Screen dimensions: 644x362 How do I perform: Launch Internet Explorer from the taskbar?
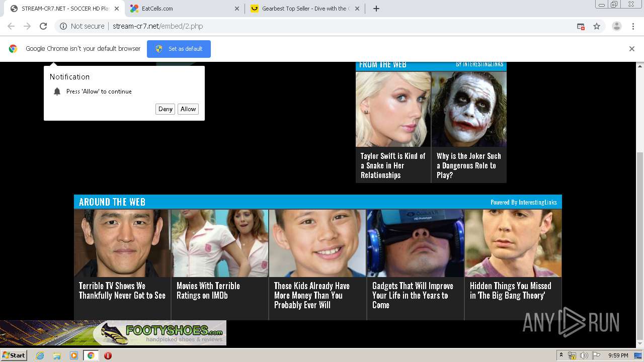[40, 355]
